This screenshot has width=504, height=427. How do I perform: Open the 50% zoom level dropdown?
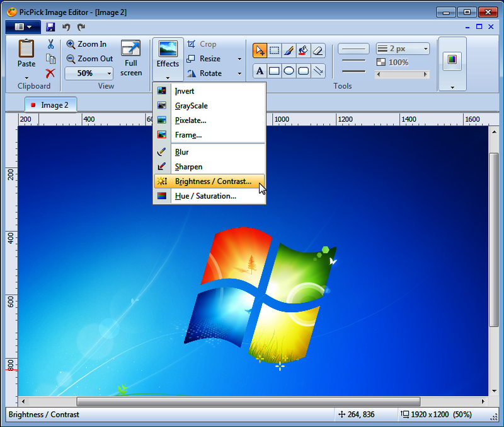[x=110, y=73]
